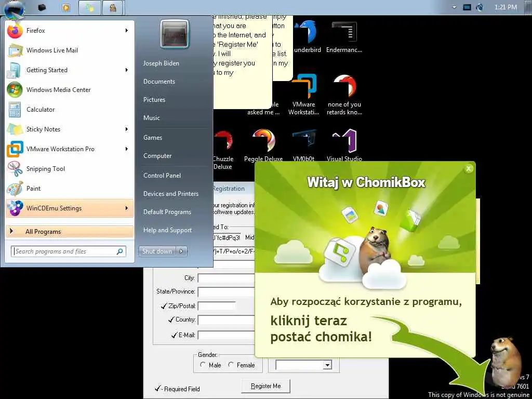Viewport: 532px width, 399px height.
Task: Open Thunderbird desktop icon
Action: [308, 36]
